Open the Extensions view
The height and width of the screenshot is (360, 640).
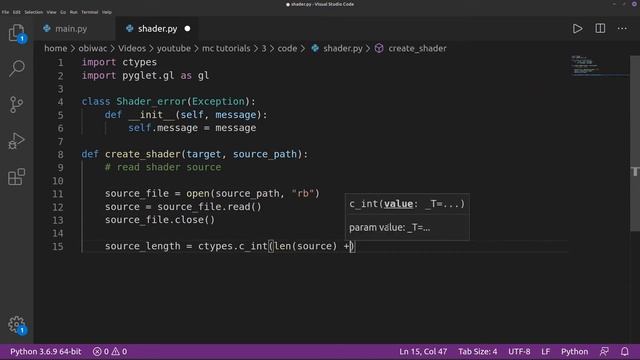point(16,177)
